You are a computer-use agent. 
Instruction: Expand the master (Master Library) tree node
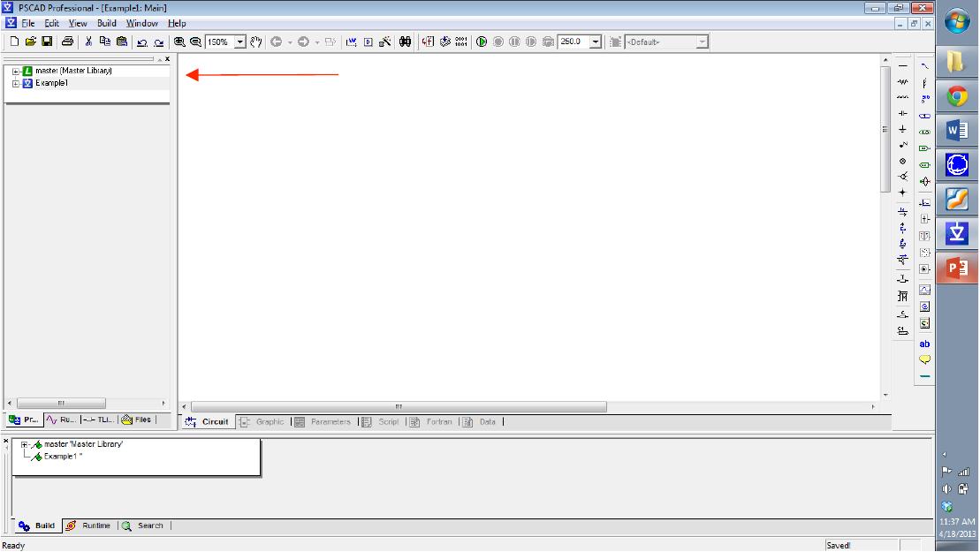pos(16,71)
